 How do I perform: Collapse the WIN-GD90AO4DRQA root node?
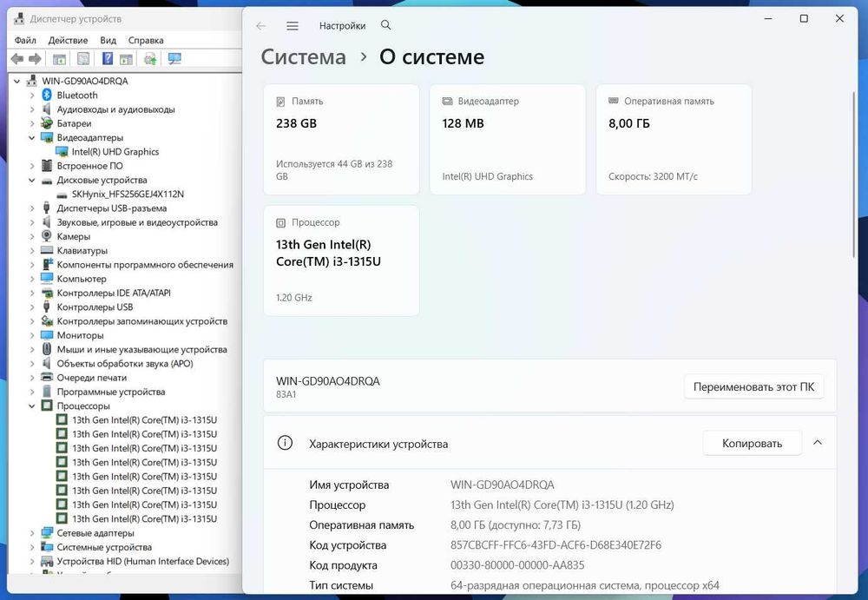(x=17, y=81)
